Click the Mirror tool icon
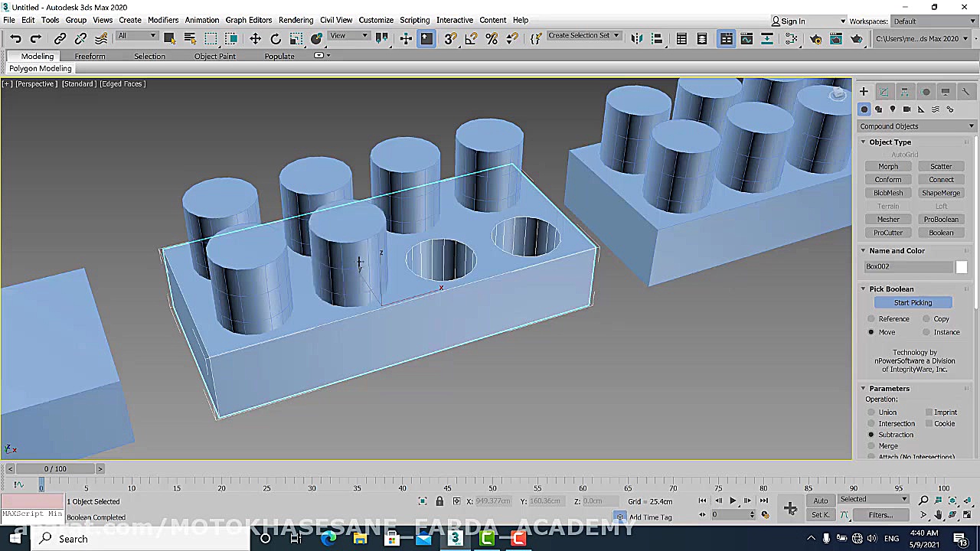The height and width of the screenshot is (551, 980). 636,38
